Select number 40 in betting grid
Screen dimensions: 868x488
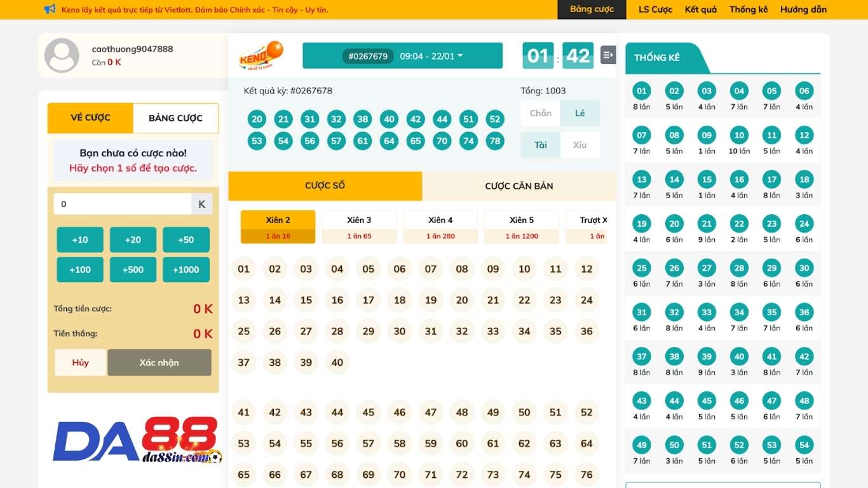pyautogui.click(x=337, y=362)
